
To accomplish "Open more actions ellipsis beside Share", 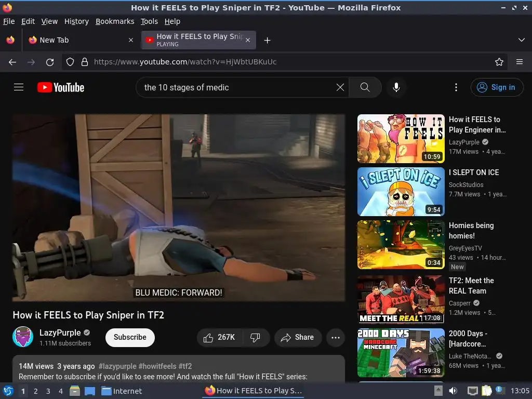I will pyautogui.click(x=336, y=337).
